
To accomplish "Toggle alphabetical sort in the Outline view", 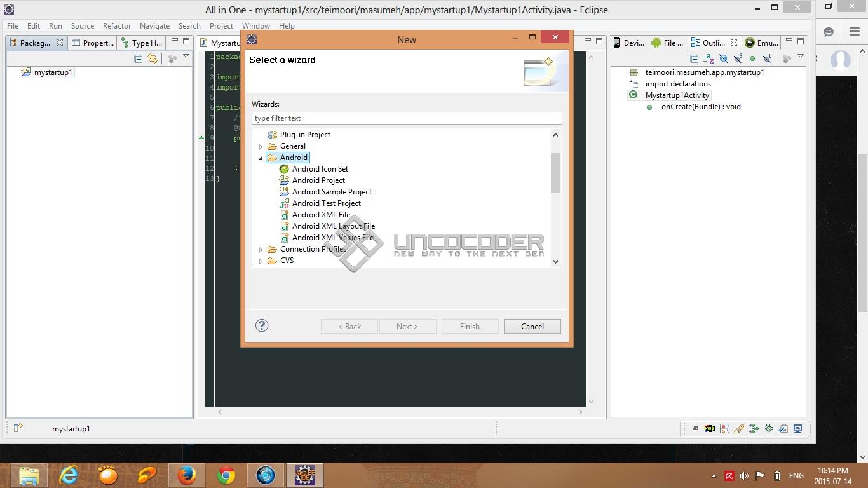I will 709,58.
